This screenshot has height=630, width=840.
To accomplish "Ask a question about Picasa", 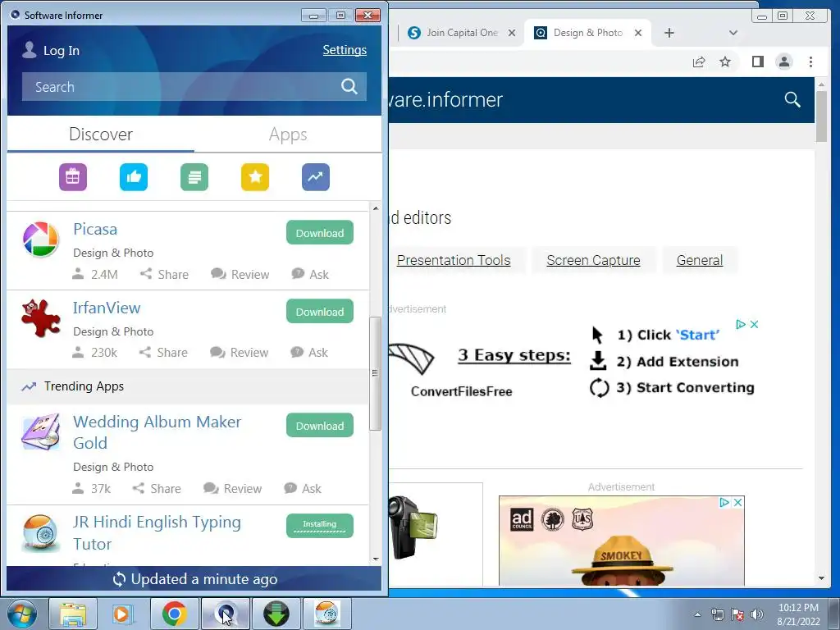I will 309,274.
